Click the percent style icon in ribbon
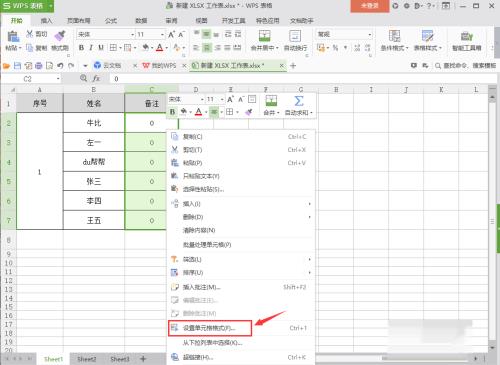 pos(335,48)
